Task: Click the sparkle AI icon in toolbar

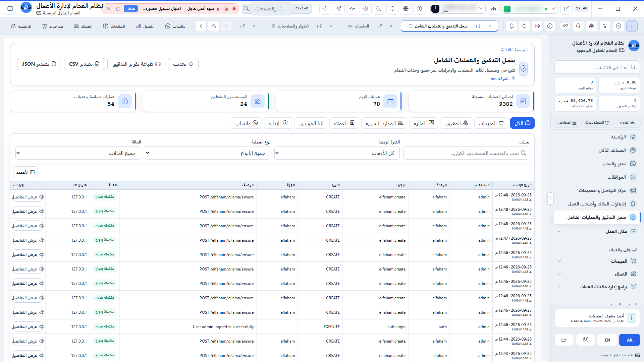Action: [605, 26]
